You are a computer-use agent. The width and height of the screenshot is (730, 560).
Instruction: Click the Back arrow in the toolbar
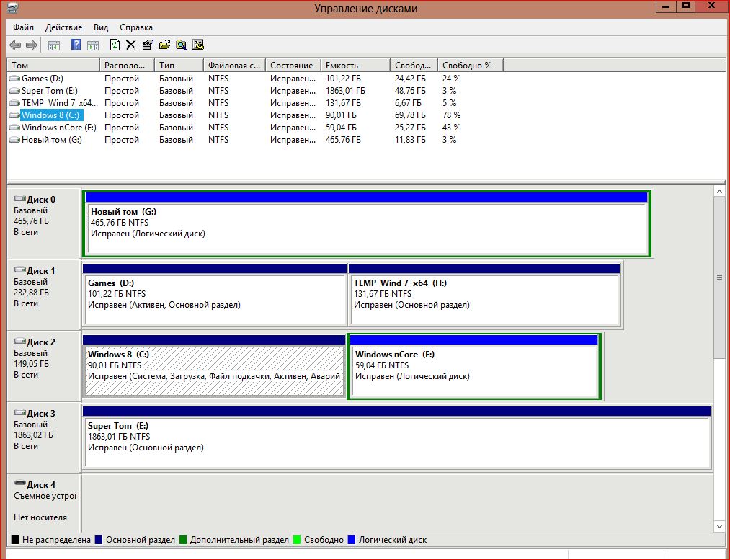click(x=14, y=45)
